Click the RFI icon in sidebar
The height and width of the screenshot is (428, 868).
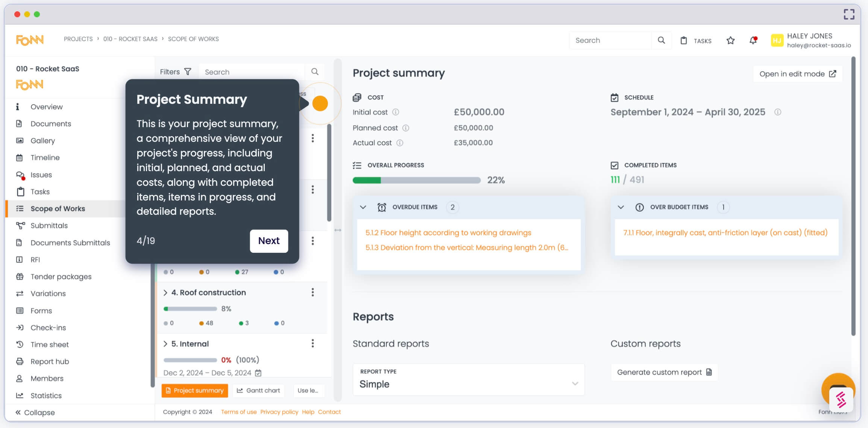pyautogui.click(x=19, y=260)
